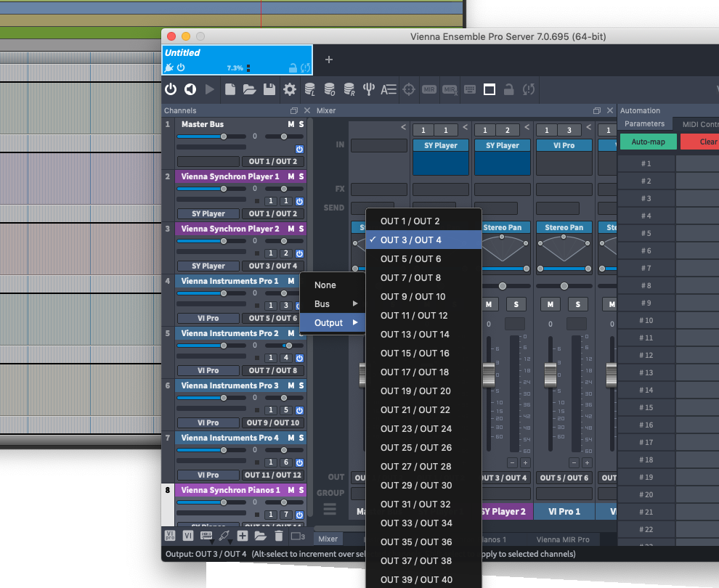The image size is (719, 588).
Task: Open OUT 9 / OUT 10 output selector
Action: click(x=273, y=422)
